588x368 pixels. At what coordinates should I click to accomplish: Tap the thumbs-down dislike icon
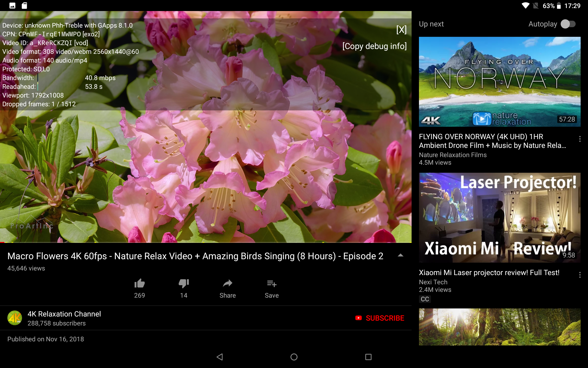coord(184,283)
